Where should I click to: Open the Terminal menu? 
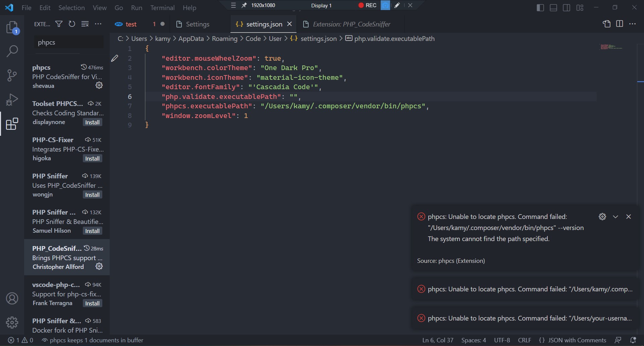[x=162, y=8]
